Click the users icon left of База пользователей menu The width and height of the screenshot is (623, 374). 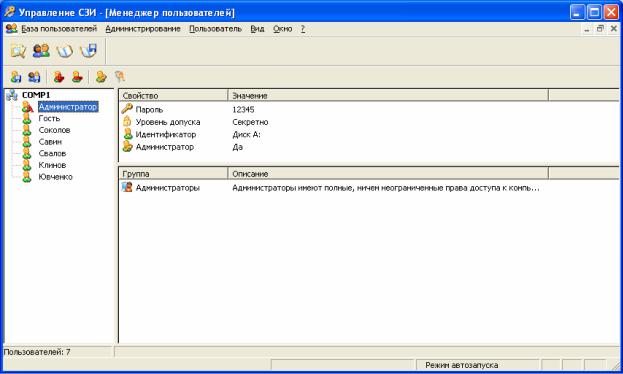point(12,29)
